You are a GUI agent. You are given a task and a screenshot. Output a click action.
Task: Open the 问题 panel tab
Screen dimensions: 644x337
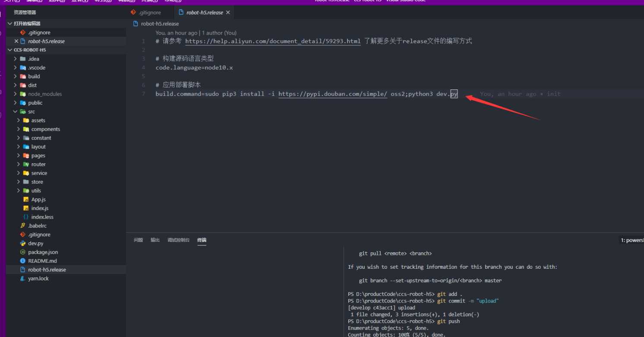coord(138,240)
